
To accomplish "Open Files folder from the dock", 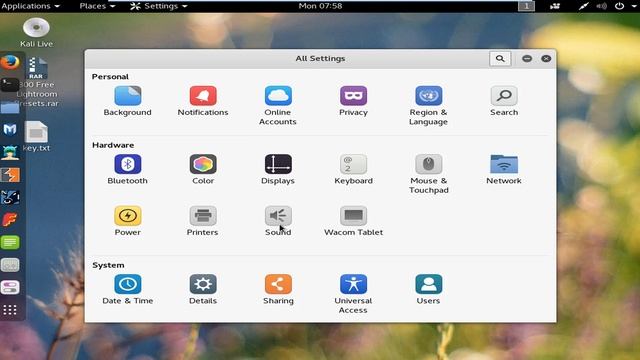I will [10, 107].
